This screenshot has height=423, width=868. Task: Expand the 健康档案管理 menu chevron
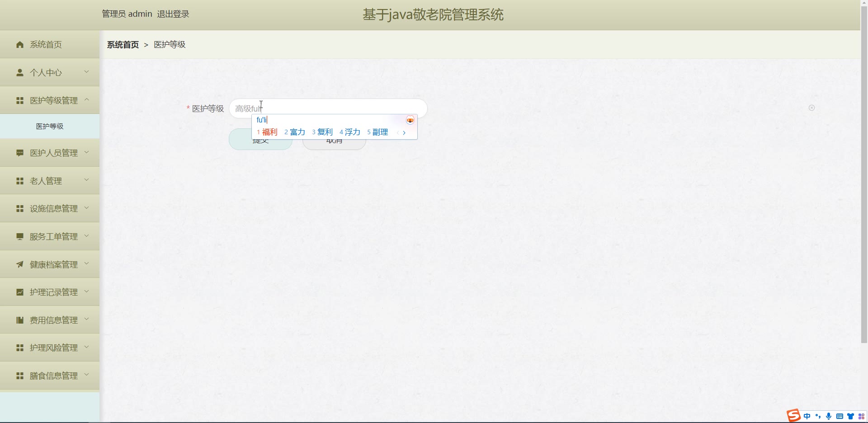coord(86,264)
